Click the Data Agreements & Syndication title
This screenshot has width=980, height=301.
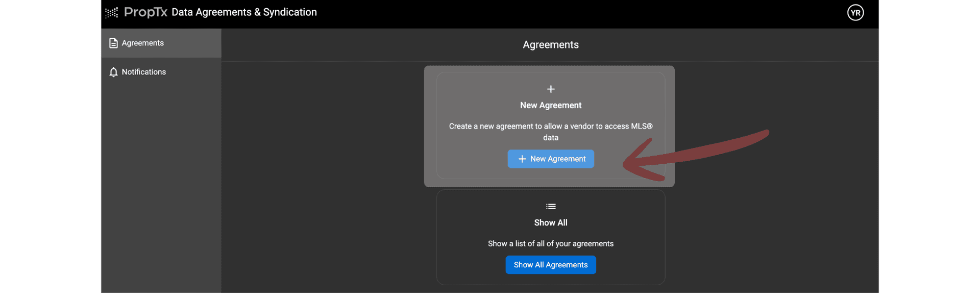[244, 12]
